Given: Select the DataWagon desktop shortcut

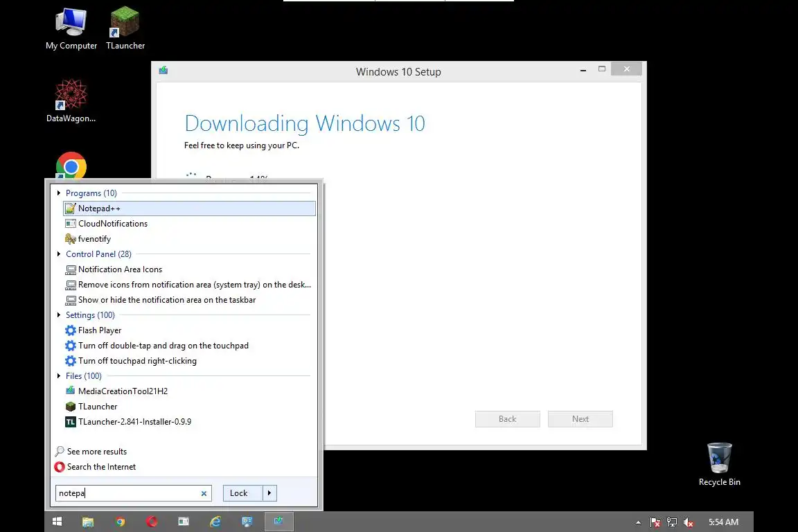Looking at the screenshot, I should click(71, 101).
